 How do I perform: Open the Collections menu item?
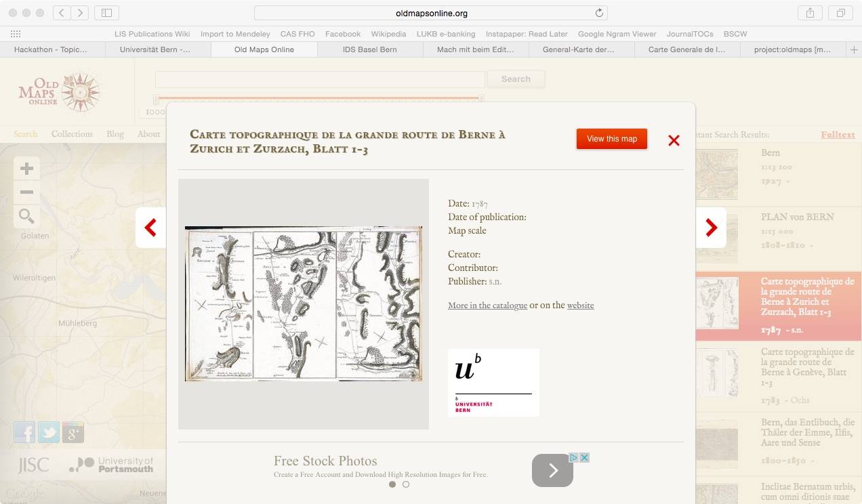click(x=72, y=134)
